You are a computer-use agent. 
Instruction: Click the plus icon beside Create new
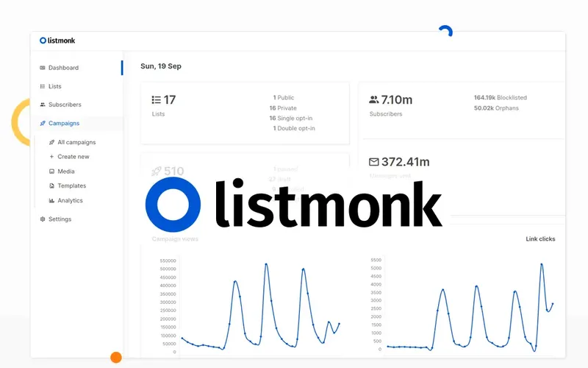[x=51, y=157]
